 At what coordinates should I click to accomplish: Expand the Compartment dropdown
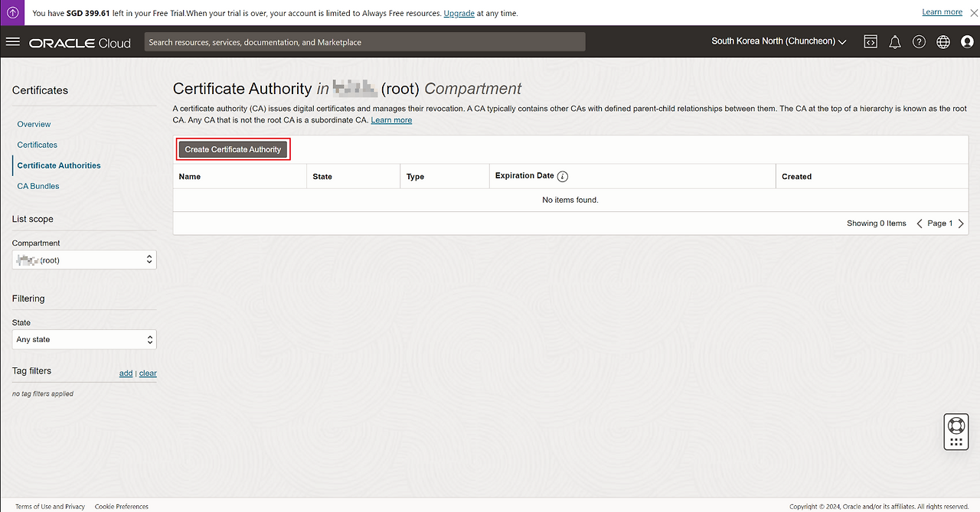tap(84, 260)
